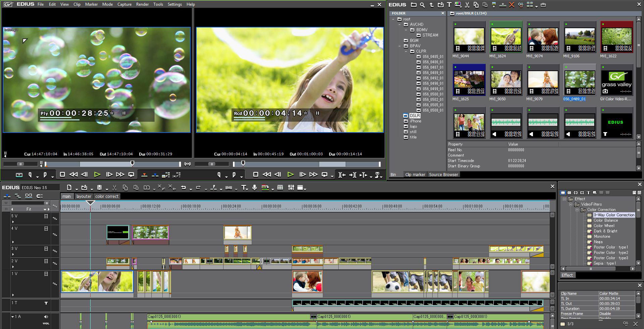Switch to the color correct sequence tab
This screenshot has width=644, height=329.
coord(107,197)
